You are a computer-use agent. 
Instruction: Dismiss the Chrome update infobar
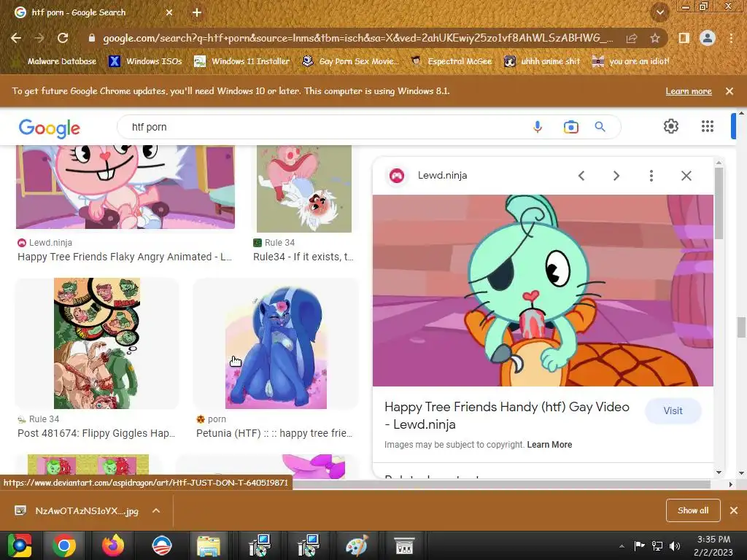click(729, 91)
